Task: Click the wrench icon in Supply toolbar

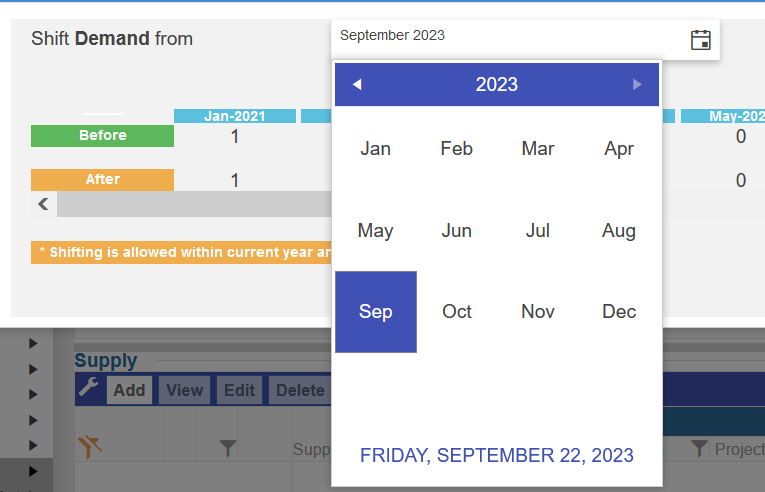Action: tap(89, 389)
